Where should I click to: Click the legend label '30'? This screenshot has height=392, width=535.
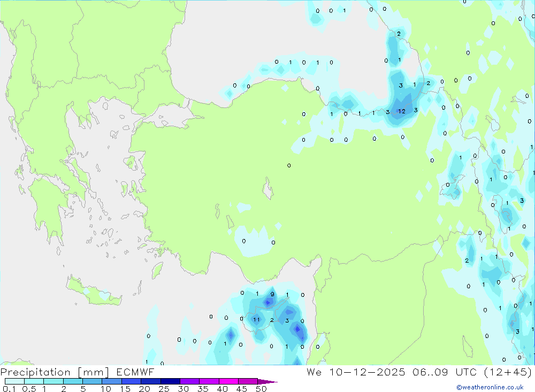point(183,389)
